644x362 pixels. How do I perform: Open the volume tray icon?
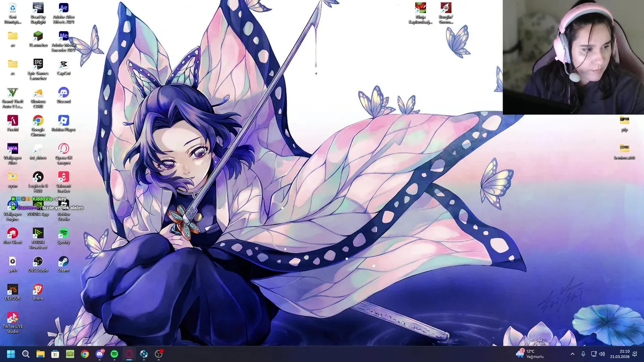pyautogui.click(x=602, y=354)
